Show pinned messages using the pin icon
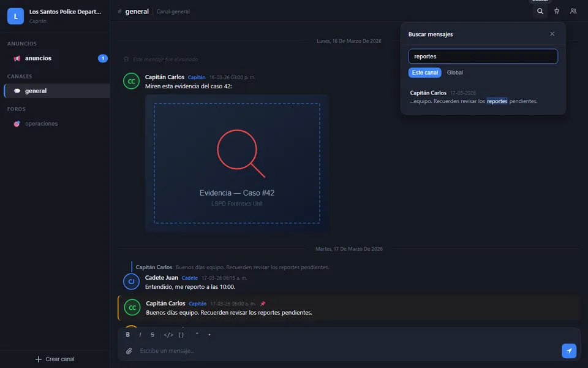This screenshot has width=588, height=368. coord(557,11)
